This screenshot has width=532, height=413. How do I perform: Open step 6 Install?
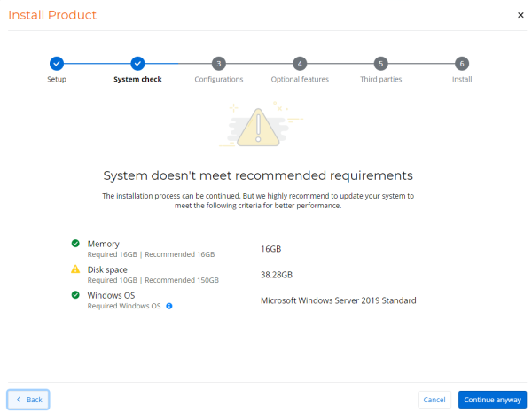pyautogui.click(x=462, y=64)
